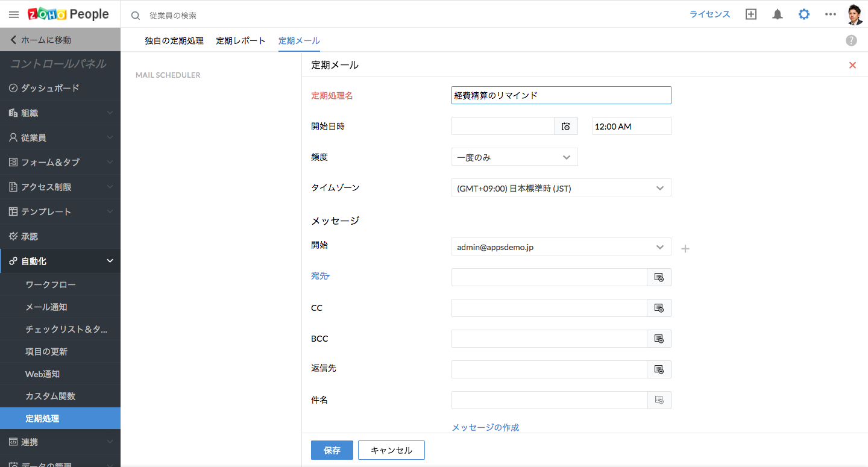
Task: Click the calendar icon beside start date
Action: (565, 126)
